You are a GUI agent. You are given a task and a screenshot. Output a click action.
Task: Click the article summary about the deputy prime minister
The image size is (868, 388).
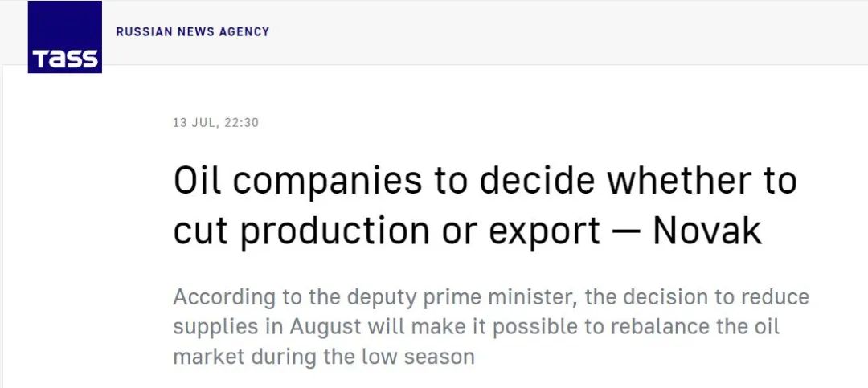click(x=490, y=326)
